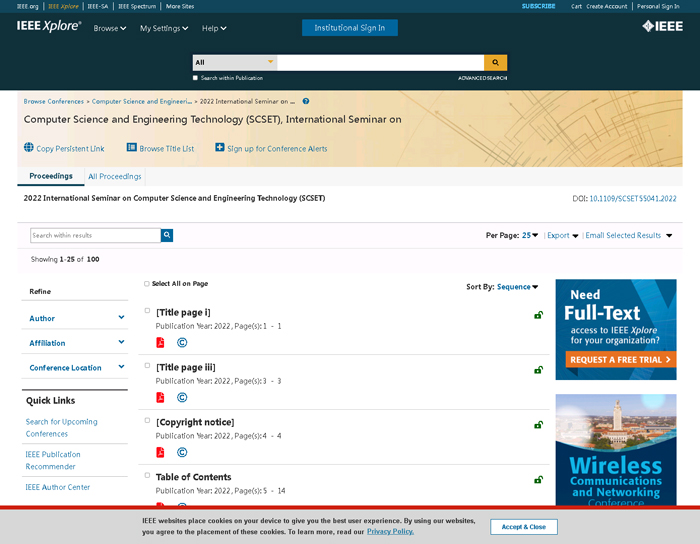Click REQUEST A FREE TRIAL banner

pyautogui.click(x=620, y=359)
